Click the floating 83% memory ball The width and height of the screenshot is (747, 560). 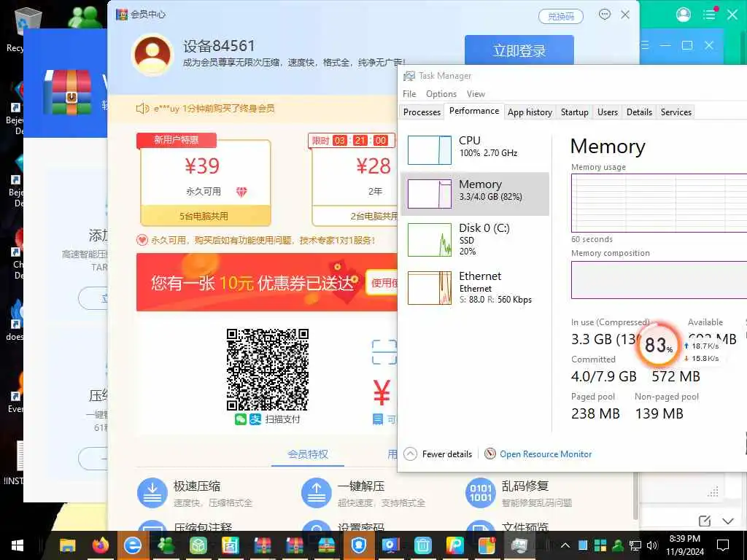pyautogui.click(x=658, y=344)
